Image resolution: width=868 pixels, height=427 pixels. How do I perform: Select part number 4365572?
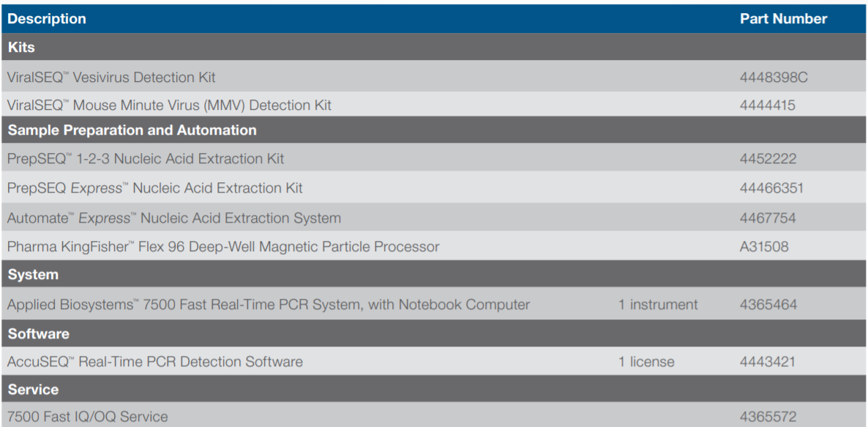tap(768, 417)
